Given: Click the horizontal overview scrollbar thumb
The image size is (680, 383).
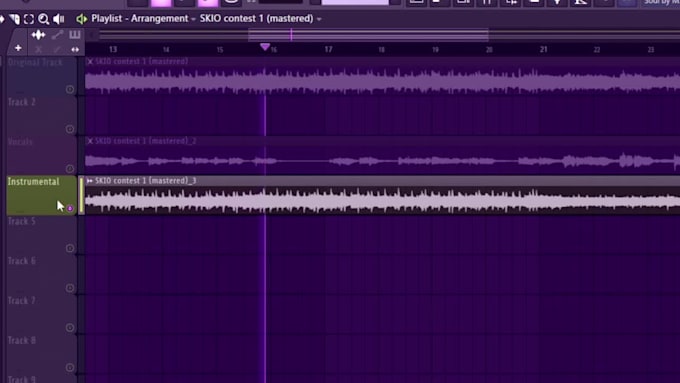Looking at the screenshot, I should point(369,35).
